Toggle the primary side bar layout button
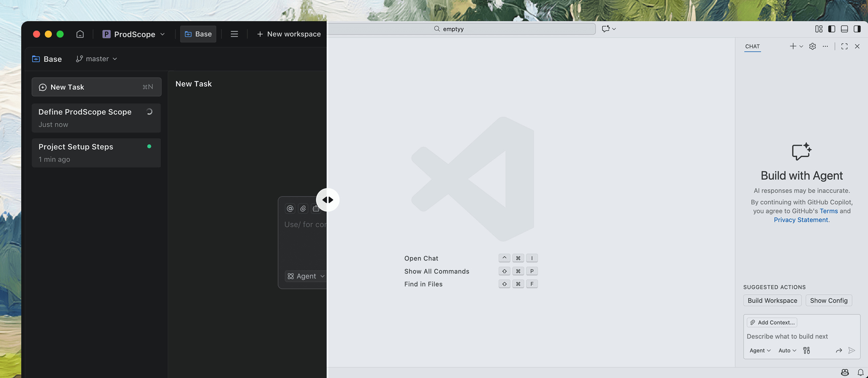This screenshot has height=378, width=868. point(831,29)
